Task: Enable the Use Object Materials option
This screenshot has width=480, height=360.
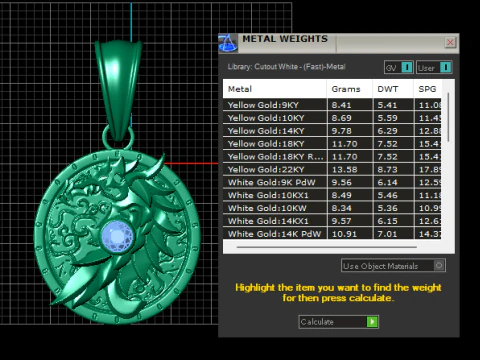Action: (x=394, y=266)
